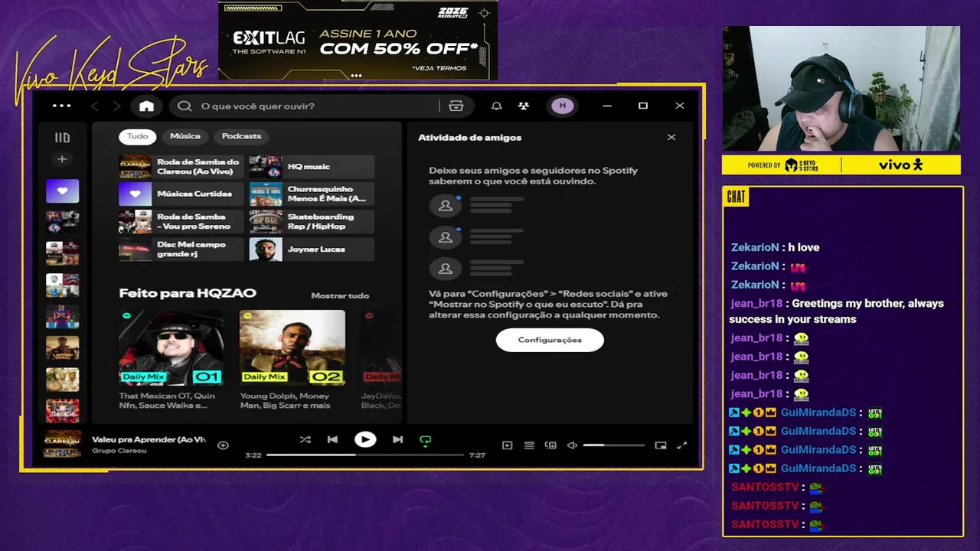This screenshot has height=551, width=980.
Task: Open the miniplayer icon
Action: (661, 445)
